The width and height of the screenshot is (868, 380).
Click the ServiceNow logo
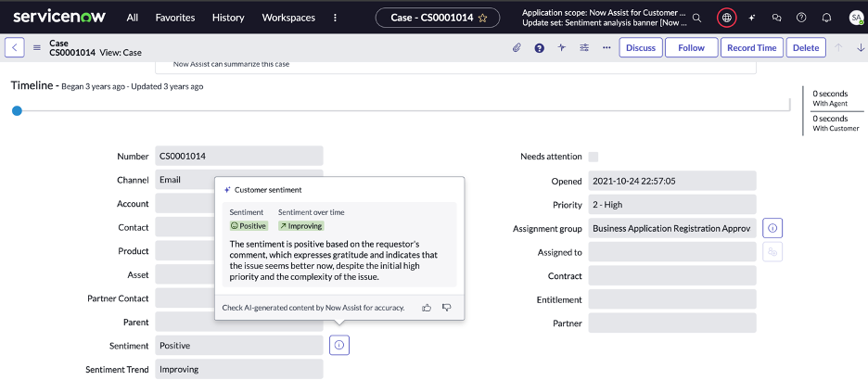pos(59,18)
